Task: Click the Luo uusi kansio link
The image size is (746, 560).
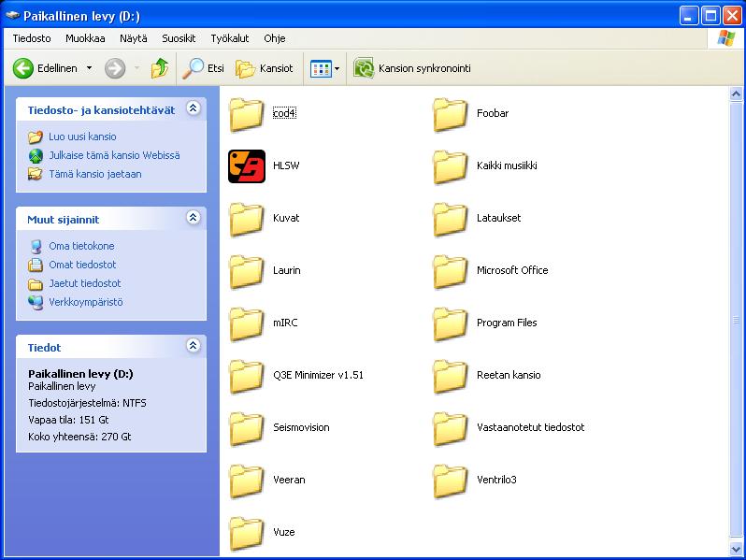Action: point(82,136)
